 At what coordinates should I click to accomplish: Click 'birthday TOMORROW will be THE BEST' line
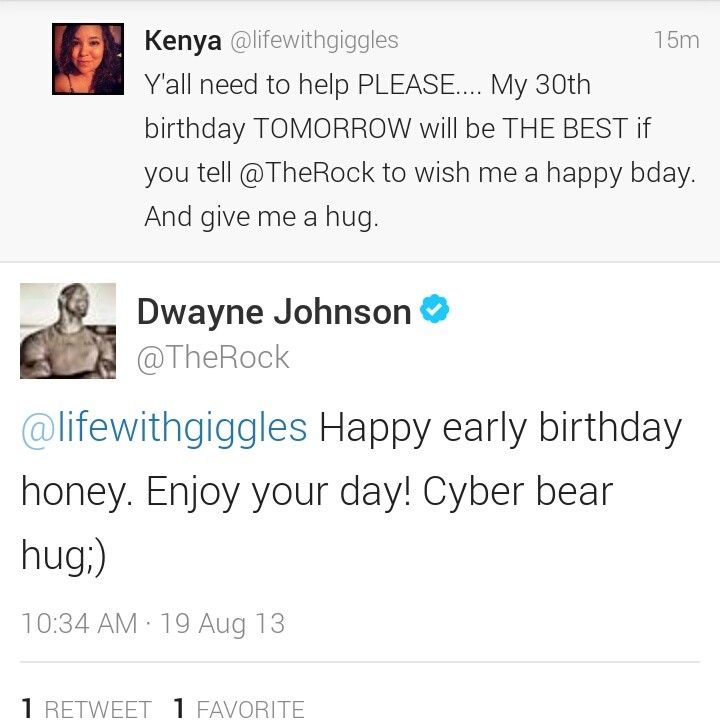click(386, 128)
